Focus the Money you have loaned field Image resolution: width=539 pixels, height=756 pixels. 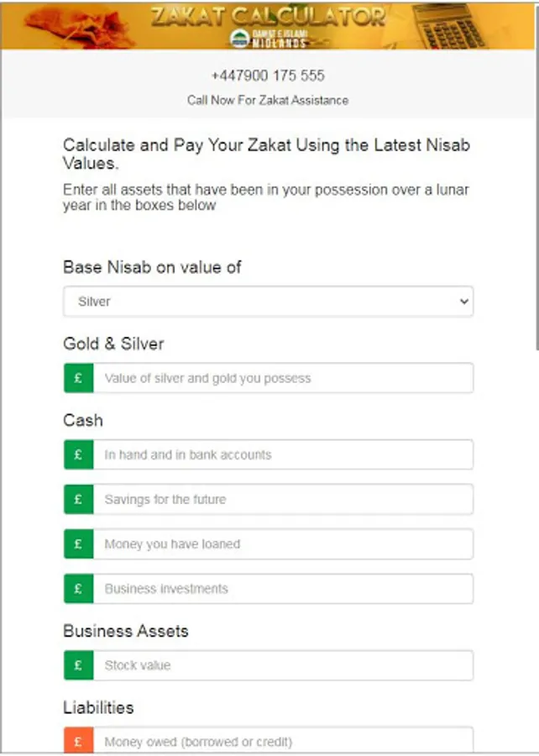pos(283,543)
